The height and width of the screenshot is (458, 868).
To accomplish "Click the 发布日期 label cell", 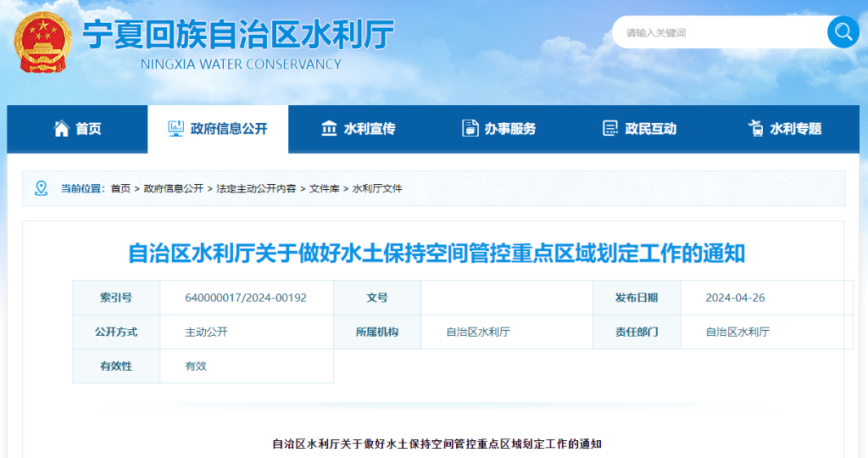I will (637, 298).
